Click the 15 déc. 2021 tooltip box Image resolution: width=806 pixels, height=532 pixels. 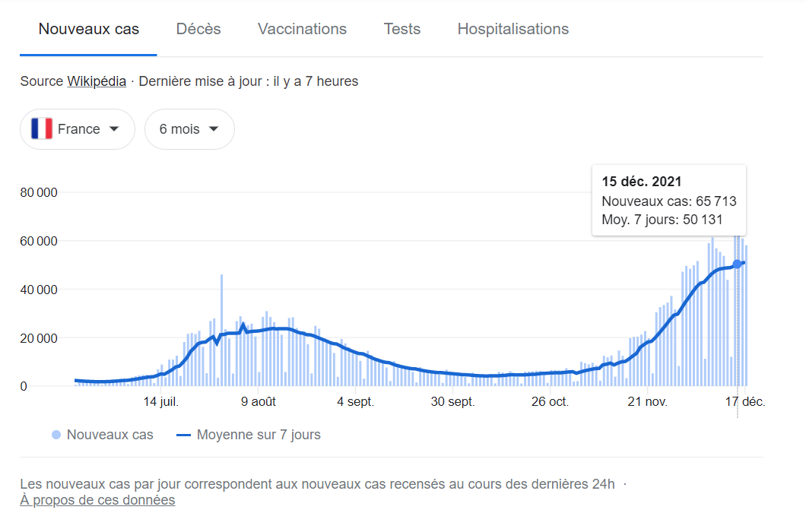click(x=669, y=201)
